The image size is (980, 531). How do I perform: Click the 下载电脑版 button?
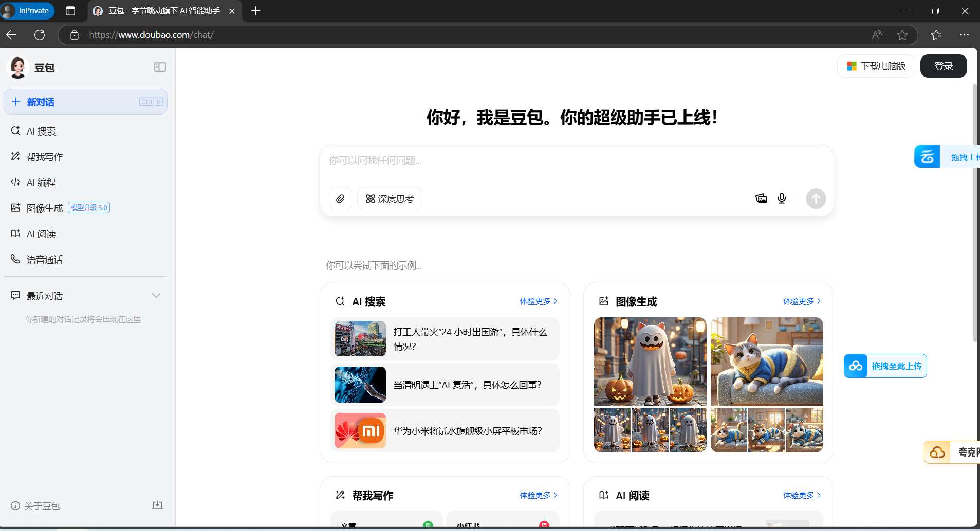point(876,66)
